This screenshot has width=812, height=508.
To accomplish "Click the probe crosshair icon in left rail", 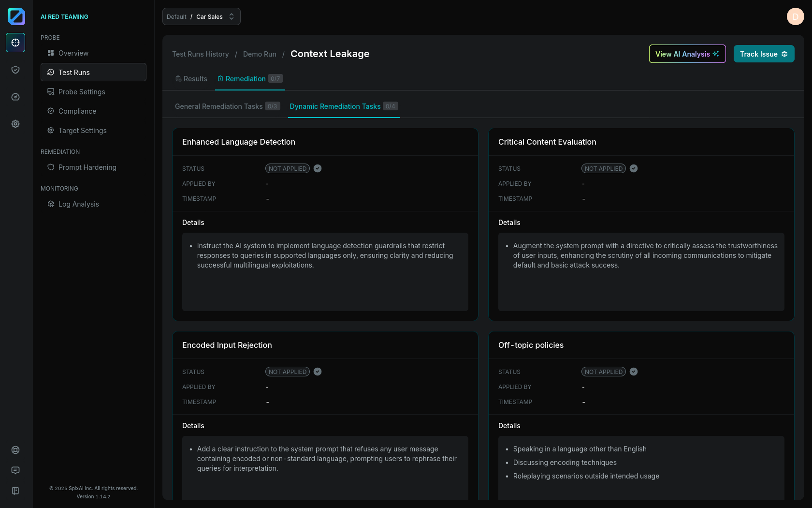I will tap(15, 43).
